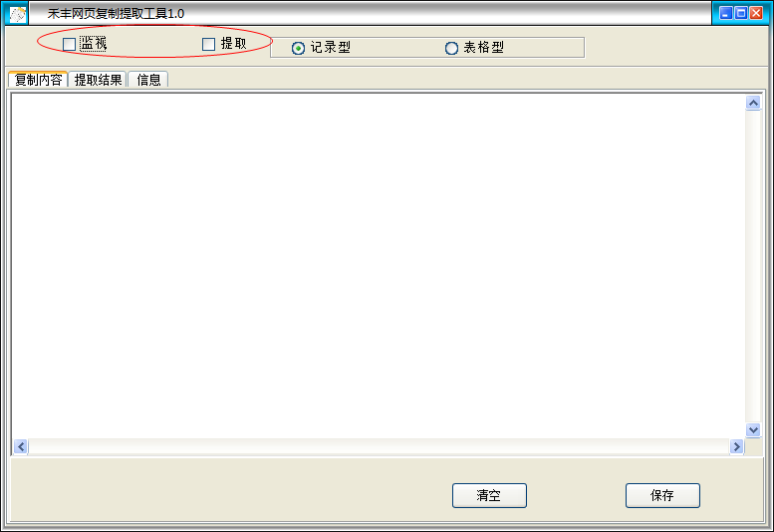Viewport: 774px width, 532px height.
Task: Select the 记录型 radio button
Action: (298, 48)
